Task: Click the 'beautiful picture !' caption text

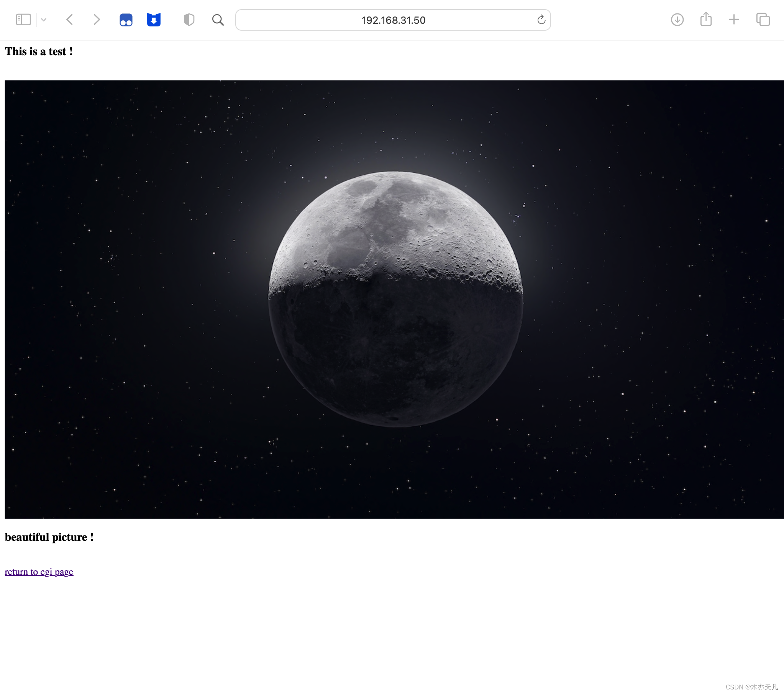Action: 49,537
